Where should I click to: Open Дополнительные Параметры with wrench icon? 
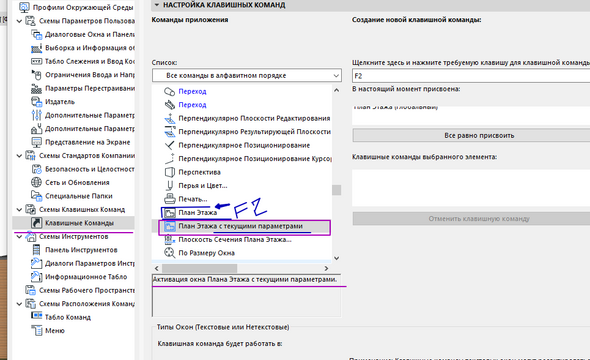[36, 129]
